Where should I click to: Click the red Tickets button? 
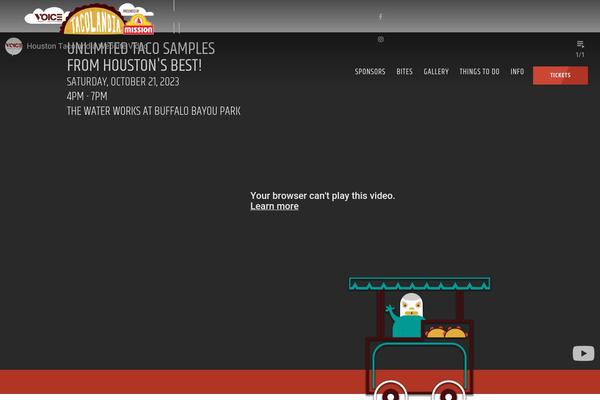[x=560, y=75]
